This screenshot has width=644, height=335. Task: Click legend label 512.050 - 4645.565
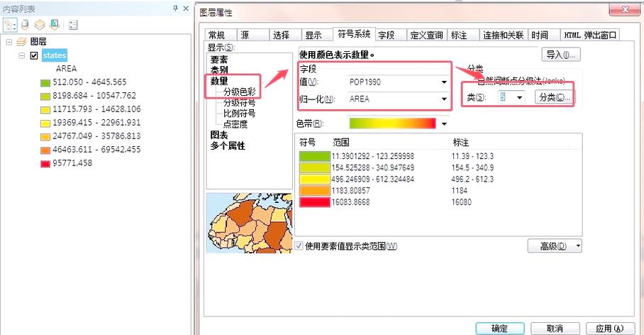[x=89, y=82]
